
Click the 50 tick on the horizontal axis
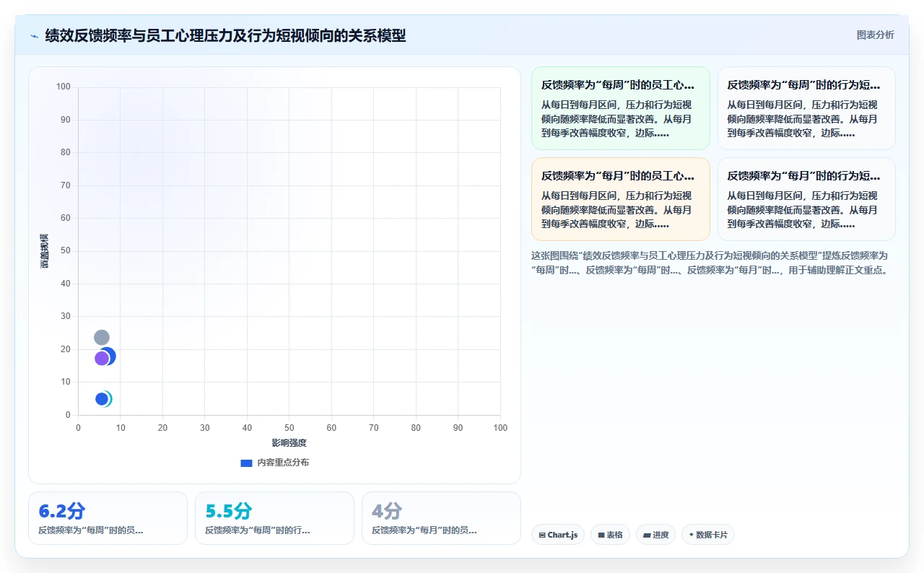click(289, 428)
